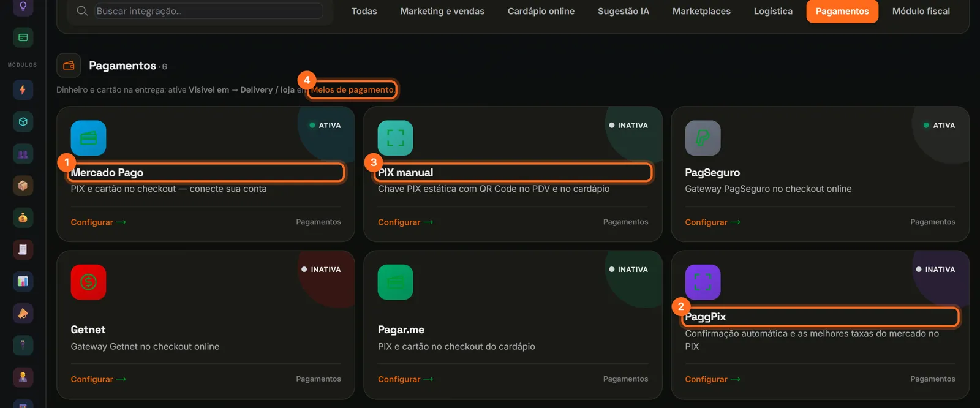Click the wallet icon beside Pagamentos heading
The image size is (980, 408).
coord(69,66)
